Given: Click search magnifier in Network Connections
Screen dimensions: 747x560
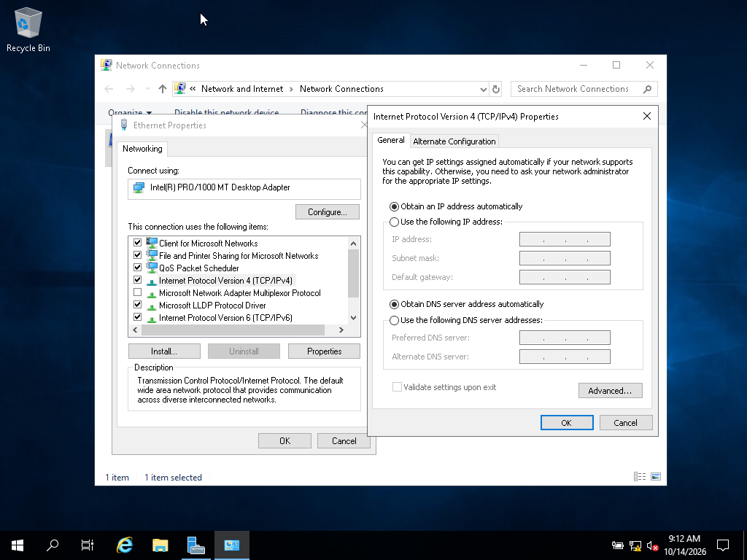Looking at the screenshot, I should coord(647,89).
